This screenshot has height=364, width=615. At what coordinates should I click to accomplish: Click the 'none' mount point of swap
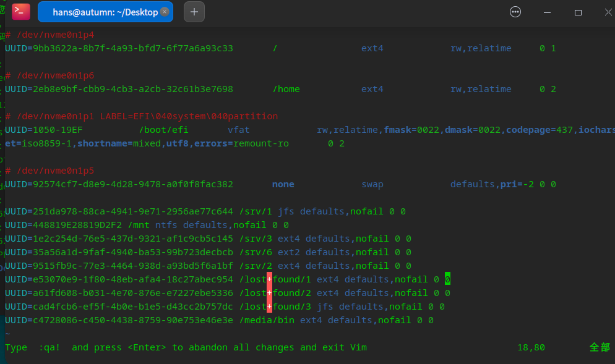pyautogui.click(x=283, y=184)
